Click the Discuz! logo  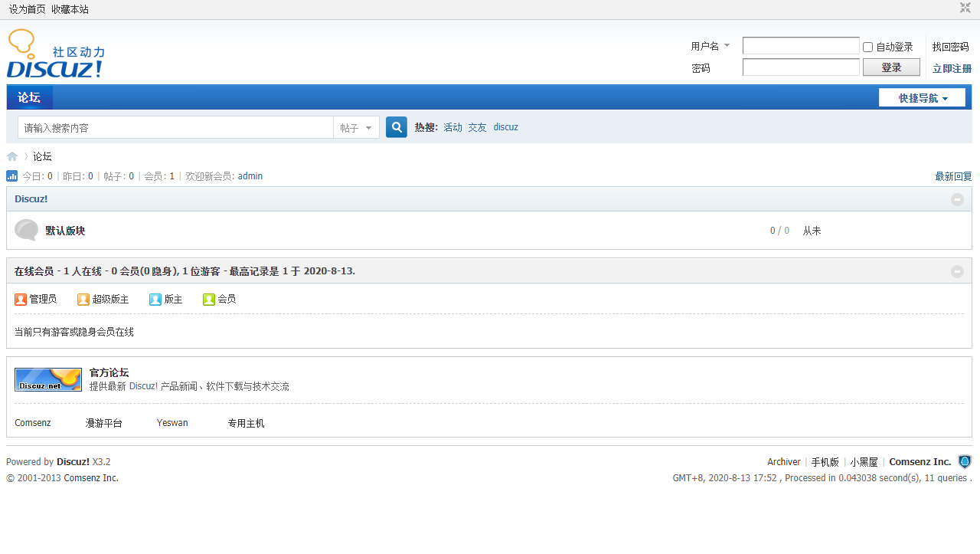(x=56, y=54)
